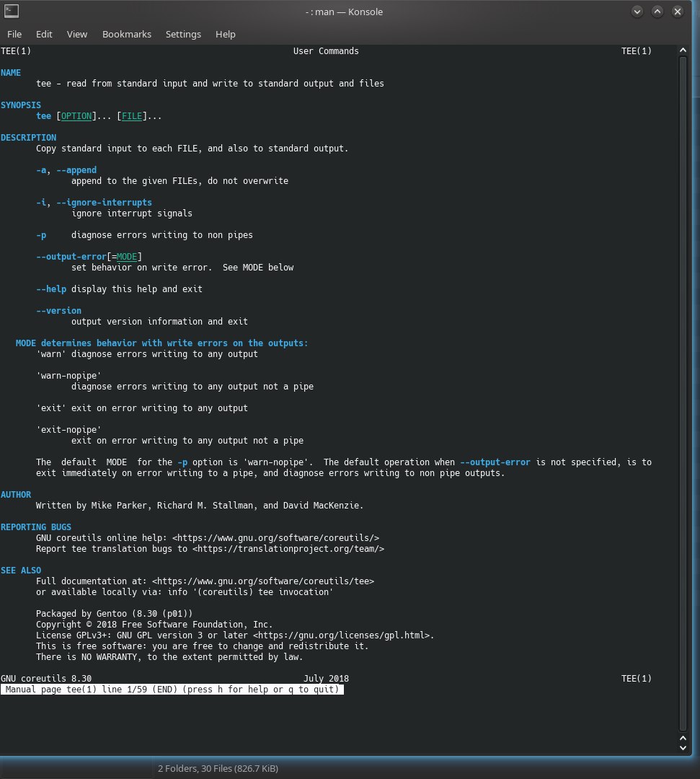Click the 'Written by Mike Parker' line

coord(200,505)
